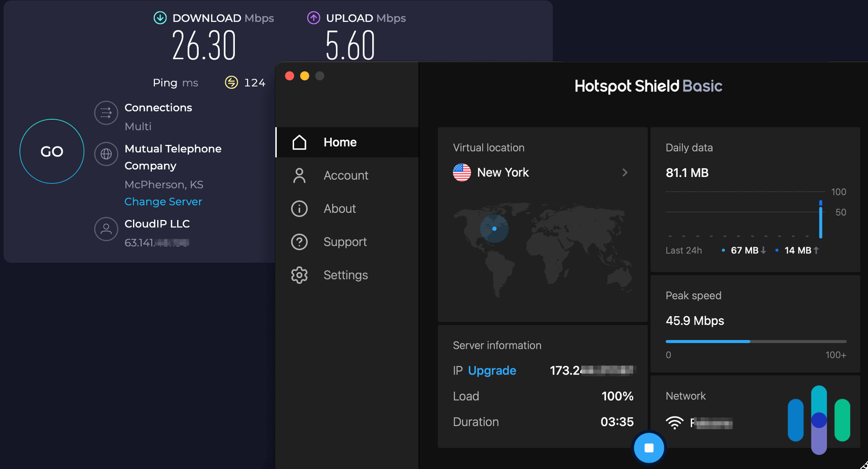Select the globe icon next to Mutual Telephone Company
This screenshot has height=469, width=868.
[106, 154]
